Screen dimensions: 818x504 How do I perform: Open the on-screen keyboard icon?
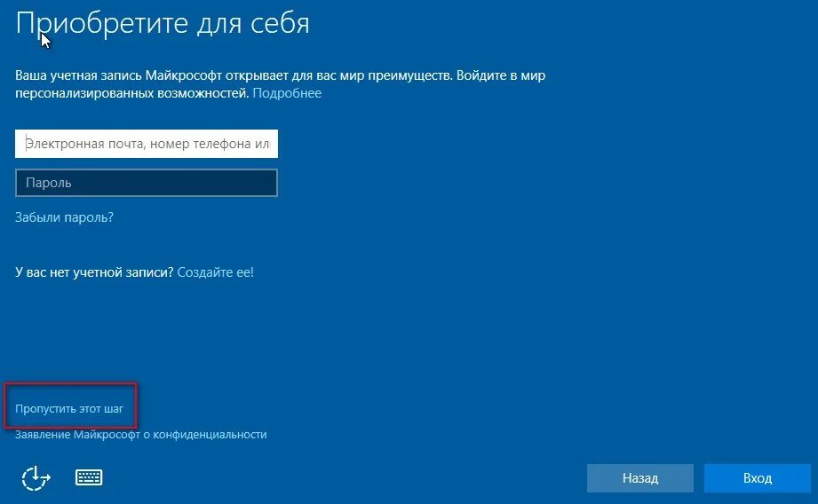[89, 477]
